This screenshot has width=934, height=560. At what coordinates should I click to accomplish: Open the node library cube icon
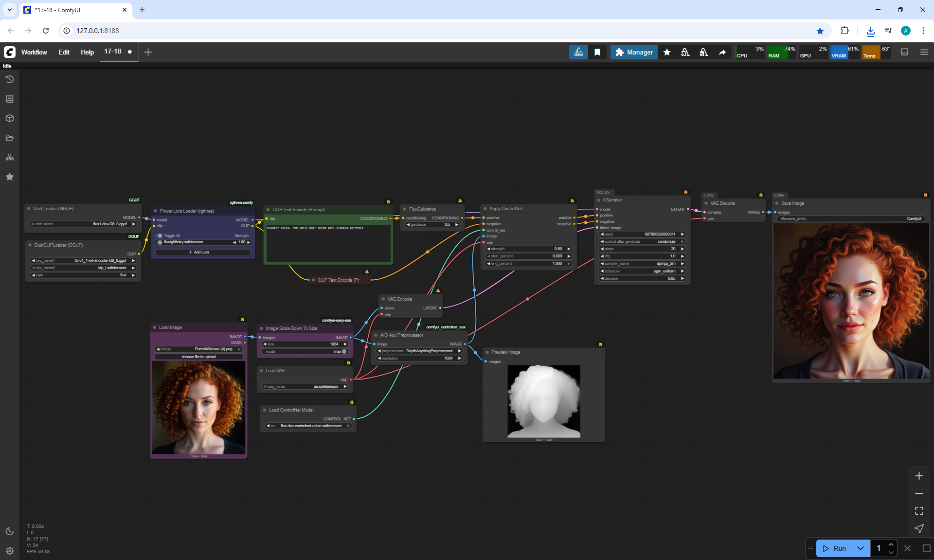click(9, 118)
